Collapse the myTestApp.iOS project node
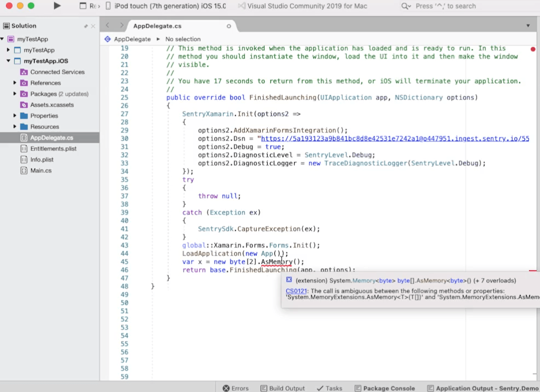540x392 pixels. coord(8,61)
